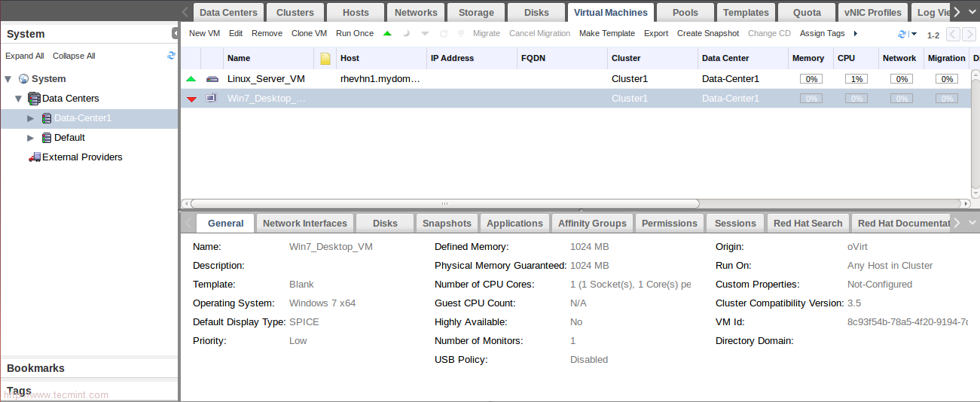
Task: Collapse the left System panel with the handle arrow
Action: [x=176, y=33]
